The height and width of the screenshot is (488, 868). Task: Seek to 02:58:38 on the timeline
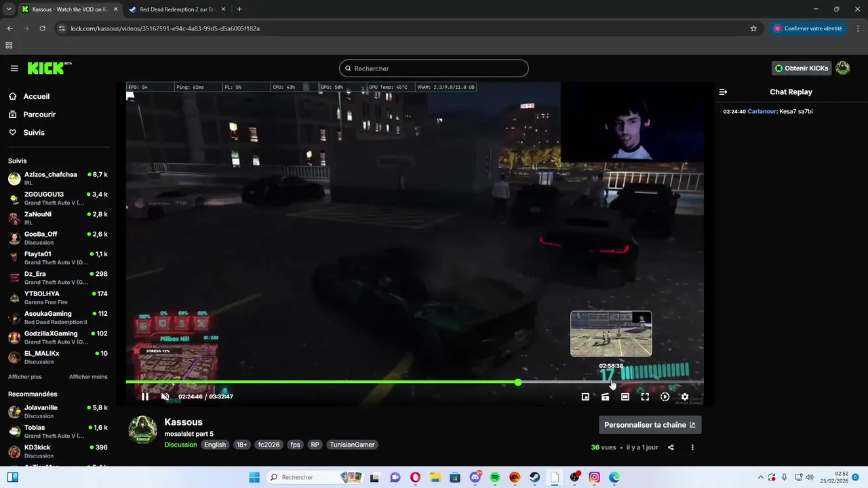pyautogui.click(x=611, y=382)
